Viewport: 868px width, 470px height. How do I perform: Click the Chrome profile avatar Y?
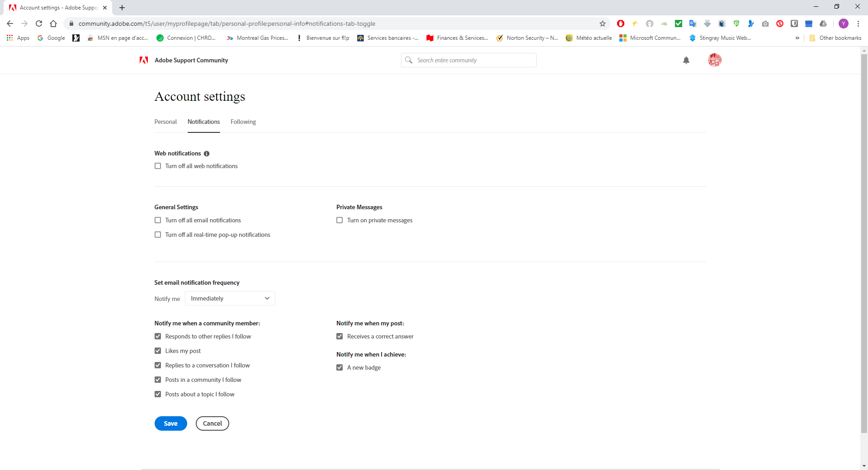coord(844,23)
